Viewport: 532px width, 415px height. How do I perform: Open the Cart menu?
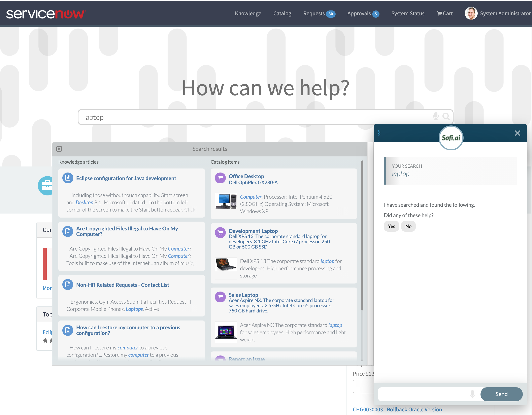(444, 14)
